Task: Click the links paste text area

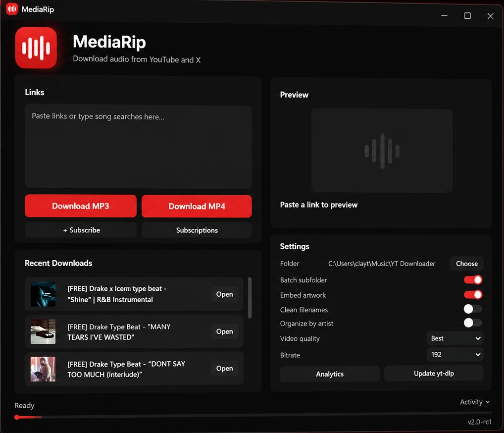Action: click(x=138, y=147)
